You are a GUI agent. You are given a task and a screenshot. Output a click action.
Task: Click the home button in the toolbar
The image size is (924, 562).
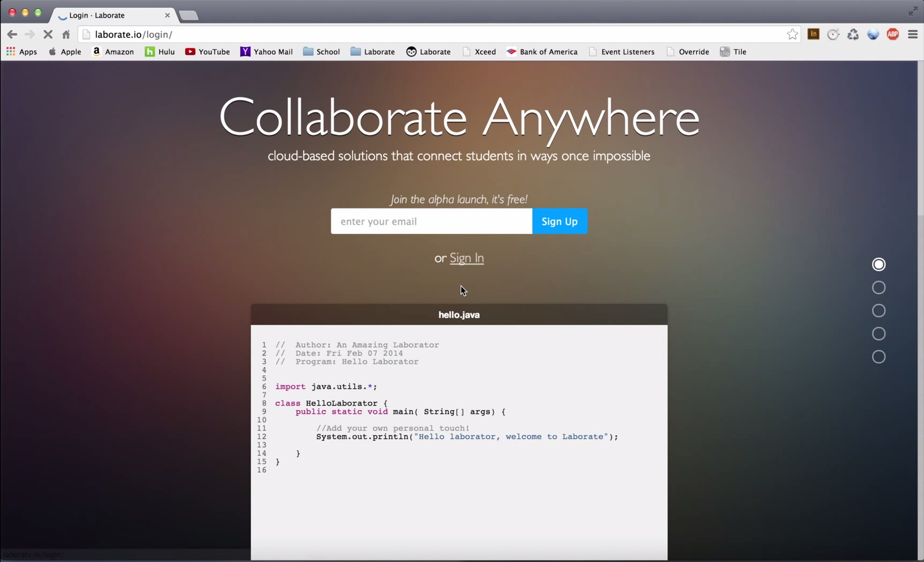pyautogui.click(x=66, y=34)
